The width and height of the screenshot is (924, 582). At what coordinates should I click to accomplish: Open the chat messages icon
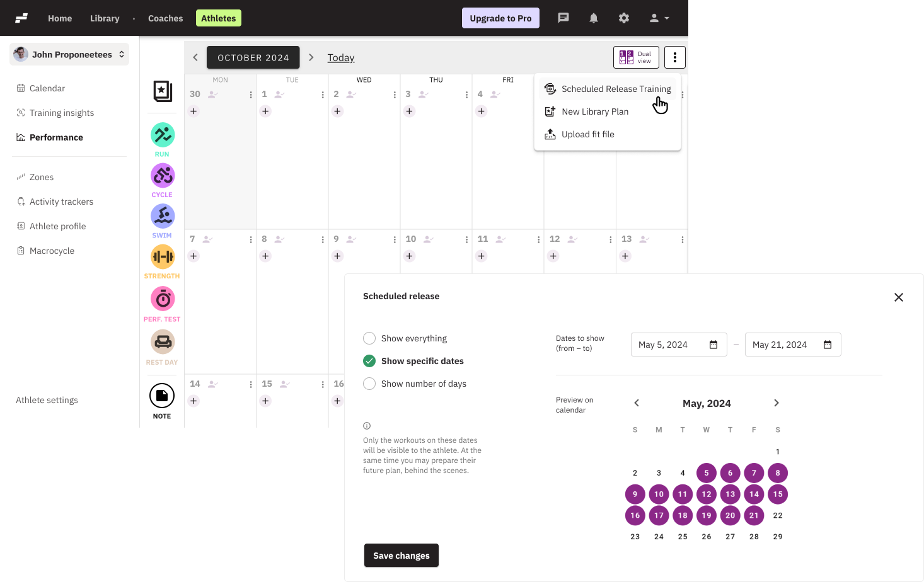click(563, 18)
